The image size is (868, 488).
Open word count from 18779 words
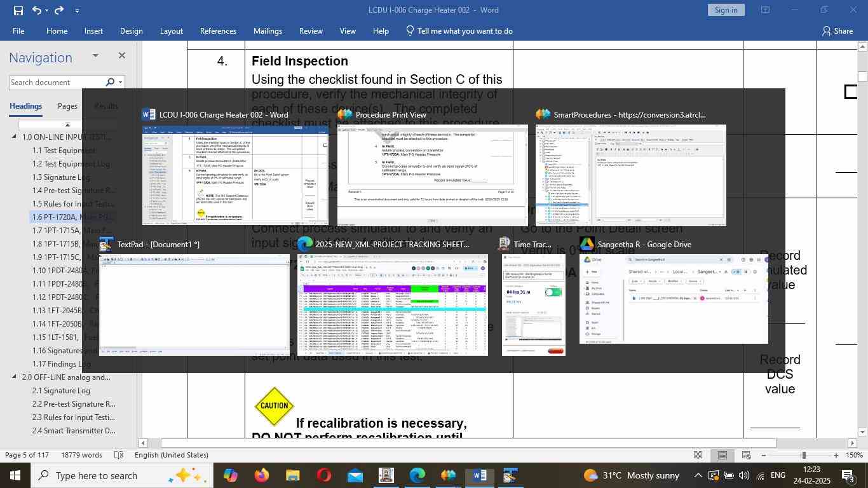tap(81, 455)
